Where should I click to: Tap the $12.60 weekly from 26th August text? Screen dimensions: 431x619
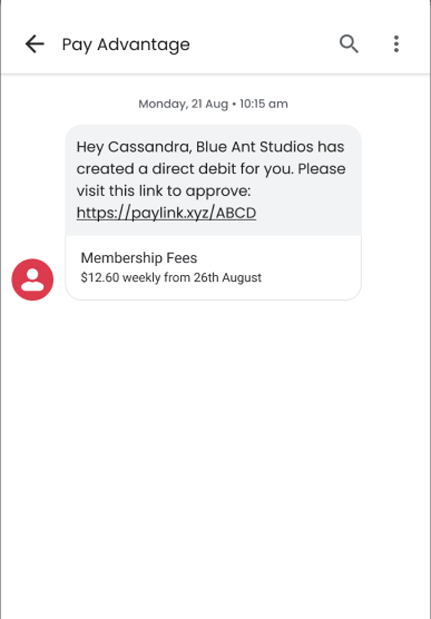pyautogui.click(x=171, y=278)
